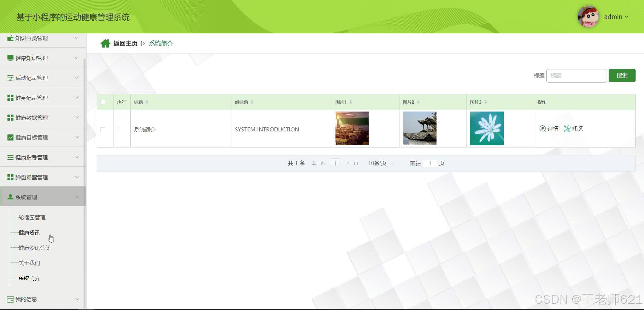The image size is (644, 310).
Task: Expand 健康指导管理 chevron
Action: coord(77,157)
